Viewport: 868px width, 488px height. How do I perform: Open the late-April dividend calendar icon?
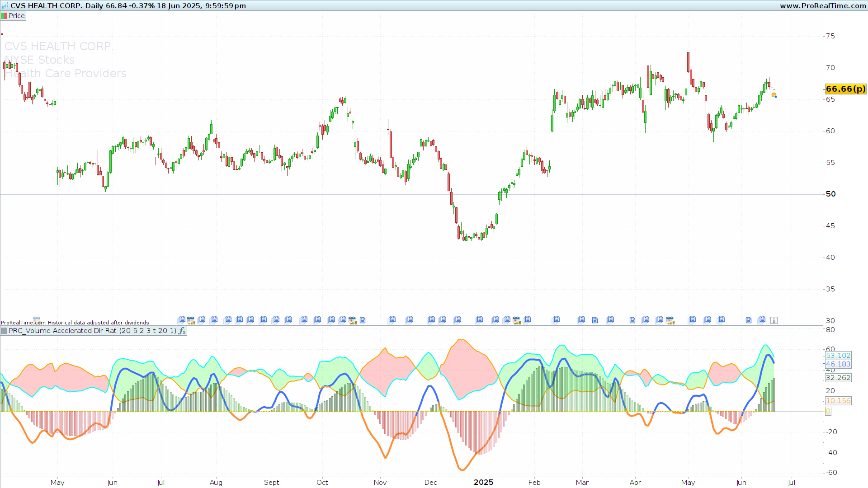[x=670, y=320]
